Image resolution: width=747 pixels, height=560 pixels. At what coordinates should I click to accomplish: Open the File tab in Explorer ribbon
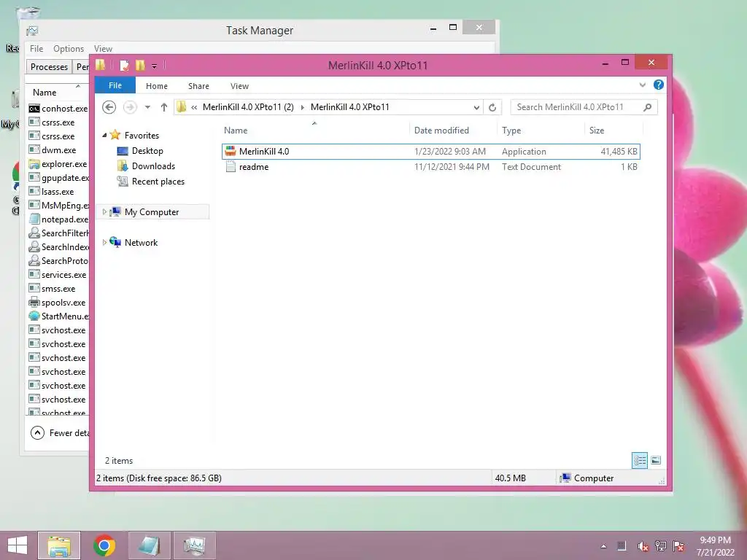click(x=115, y=85)
